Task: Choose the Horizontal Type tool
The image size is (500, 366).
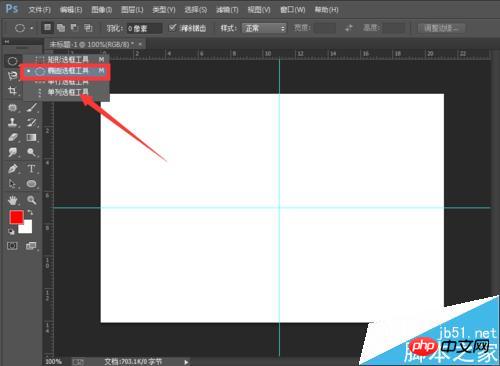Action: (32, 169)
